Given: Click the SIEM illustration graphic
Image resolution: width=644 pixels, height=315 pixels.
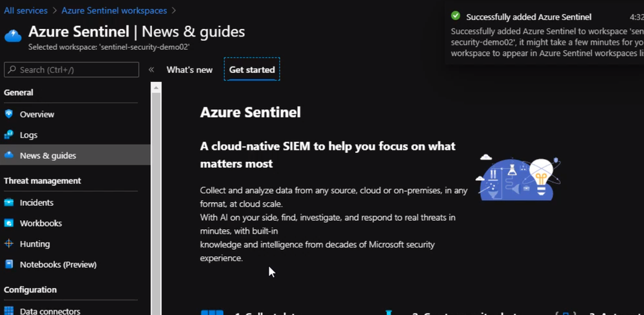Looking at the screenshot, I should (518, 178).
